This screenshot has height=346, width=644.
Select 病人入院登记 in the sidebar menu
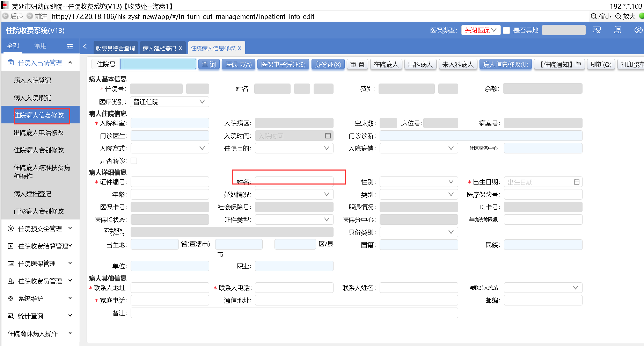[x=32, y=80]
